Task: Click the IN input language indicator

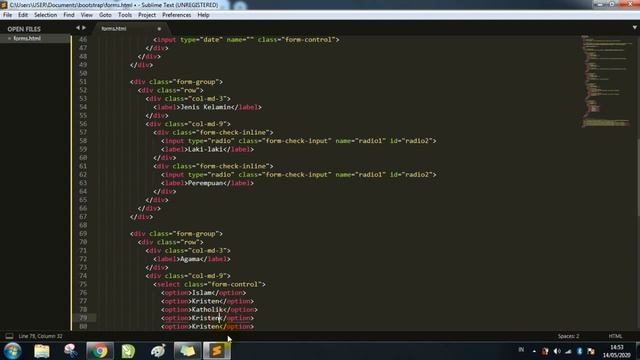Action: (521, 350)
